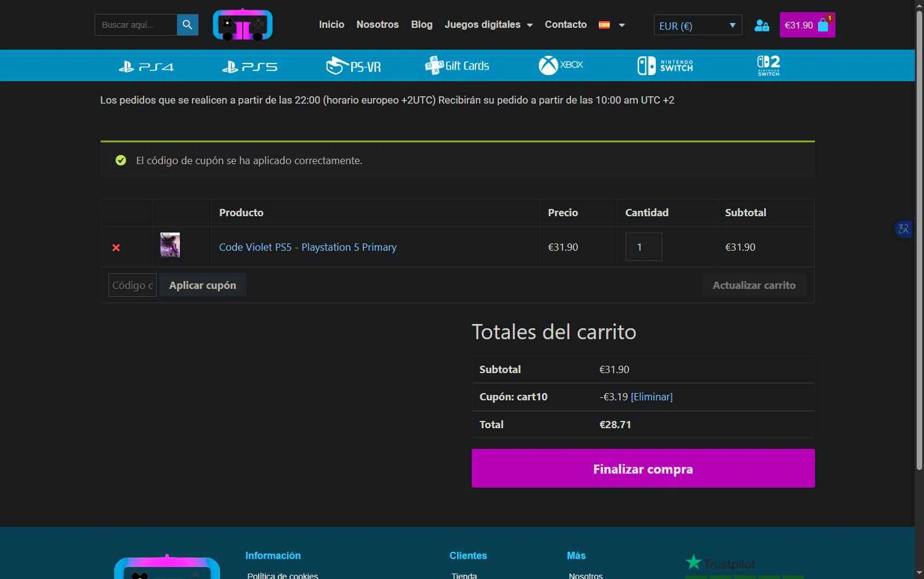Image resolution: width=924 pixels, height=579 pixels.
Task: Open the Nintendo Switch category
Action: pos(665,65)
